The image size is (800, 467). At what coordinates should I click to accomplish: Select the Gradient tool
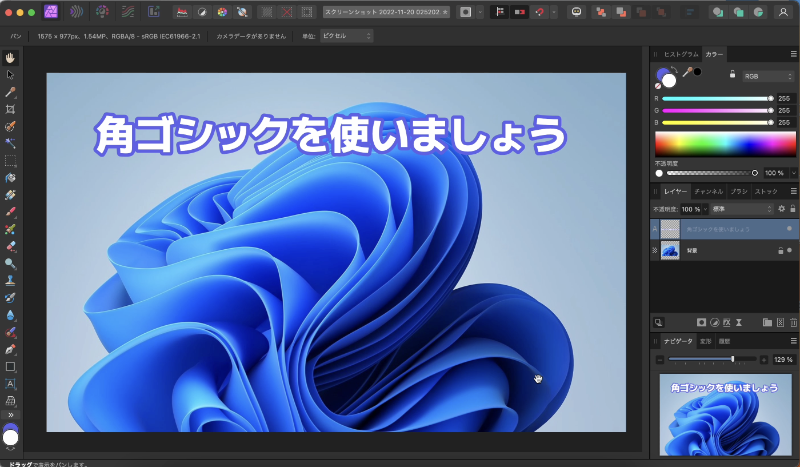[x=10, y=195]
